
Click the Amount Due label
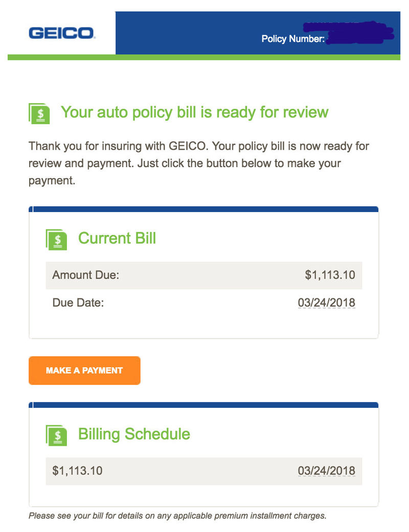pyautogui.click(x=85, y=275)
